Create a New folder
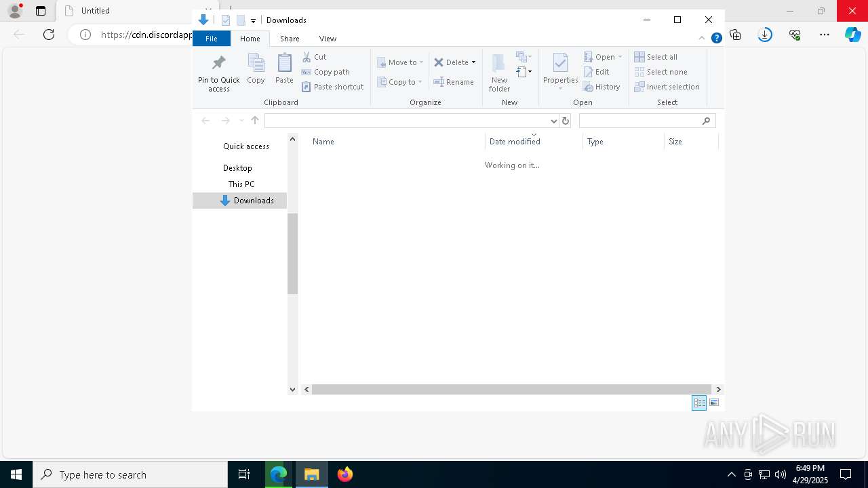868x488 pixels. pos(499,73)
